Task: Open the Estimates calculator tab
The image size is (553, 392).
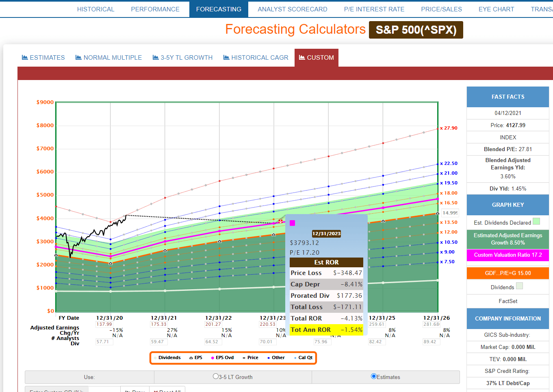Action: [43, 58]
